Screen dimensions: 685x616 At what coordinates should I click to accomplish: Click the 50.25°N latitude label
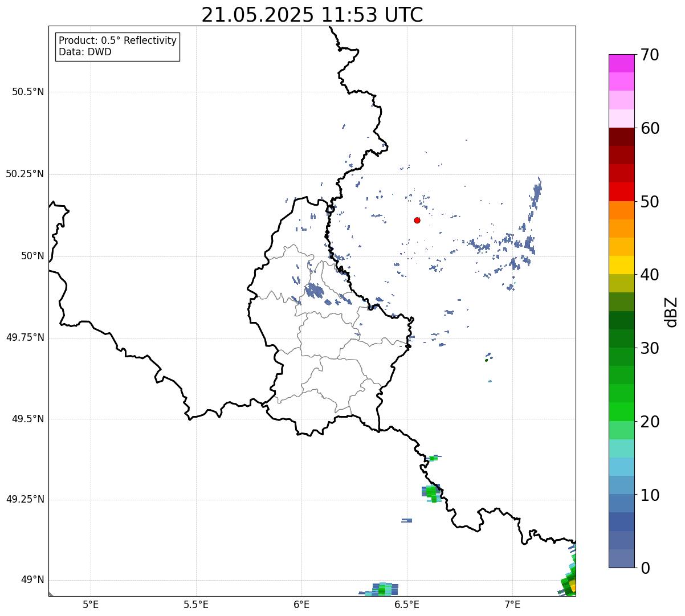tap(25, 174)
